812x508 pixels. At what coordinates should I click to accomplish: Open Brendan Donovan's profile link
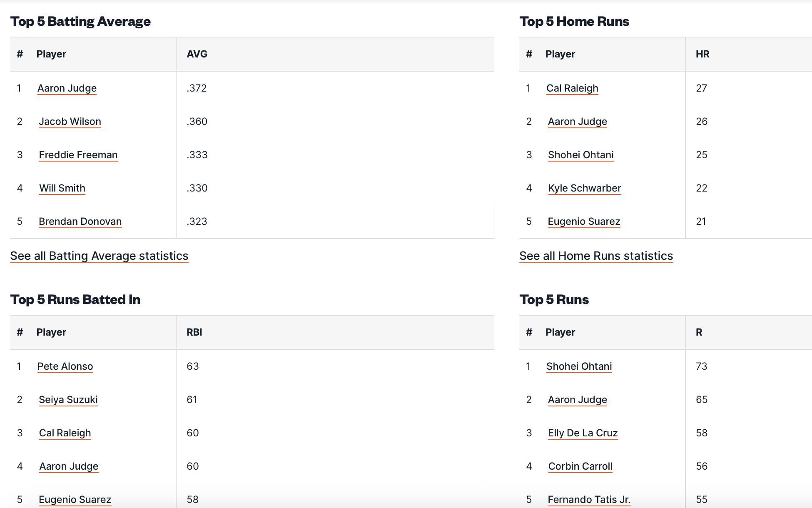point(80,222)
